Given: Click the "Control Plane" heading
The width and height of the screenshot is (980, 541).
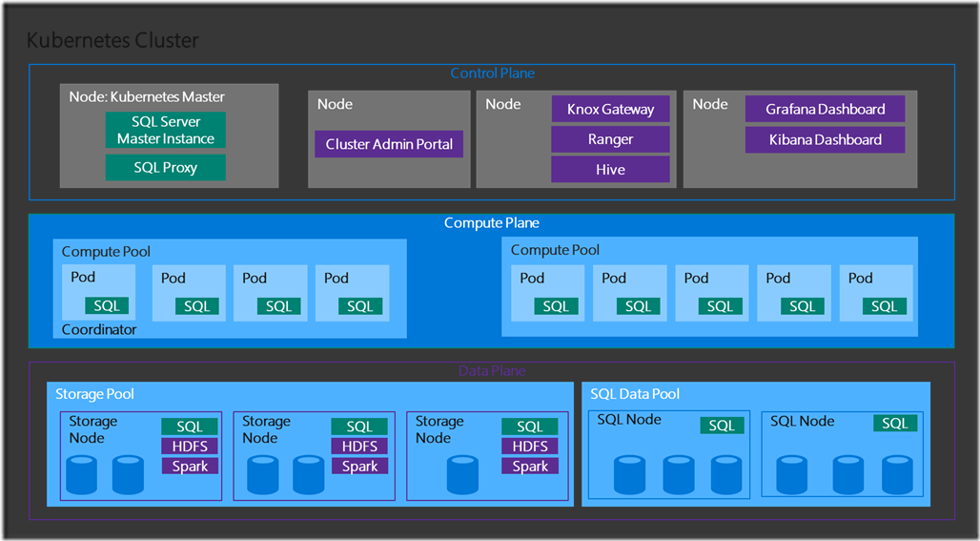Looking at the screenshot, I should [493, 73].
